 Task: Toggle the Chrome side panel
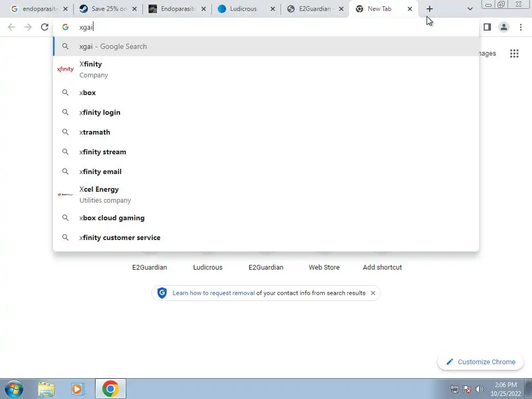[487, 27]
